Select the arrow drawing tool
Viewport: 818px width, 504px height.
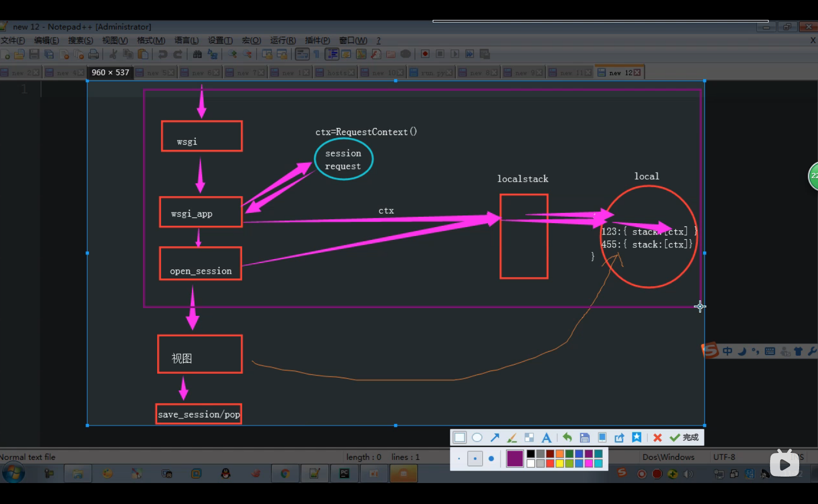point(495,437)
